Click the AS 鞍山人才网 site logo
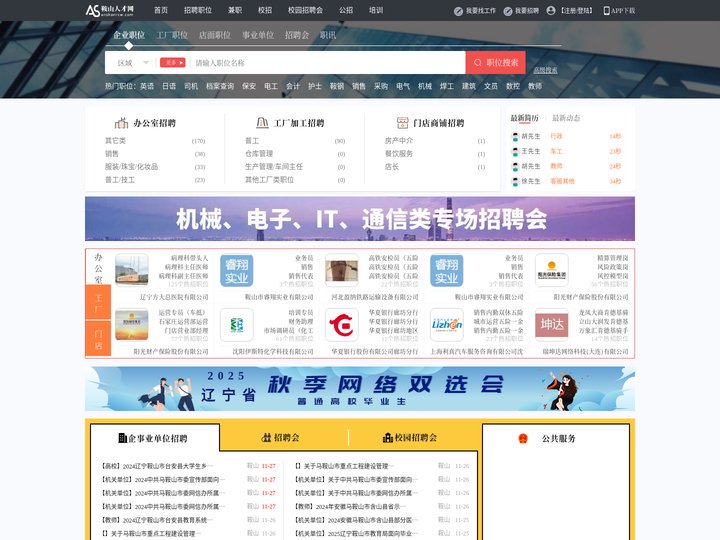 coord(110,10)
